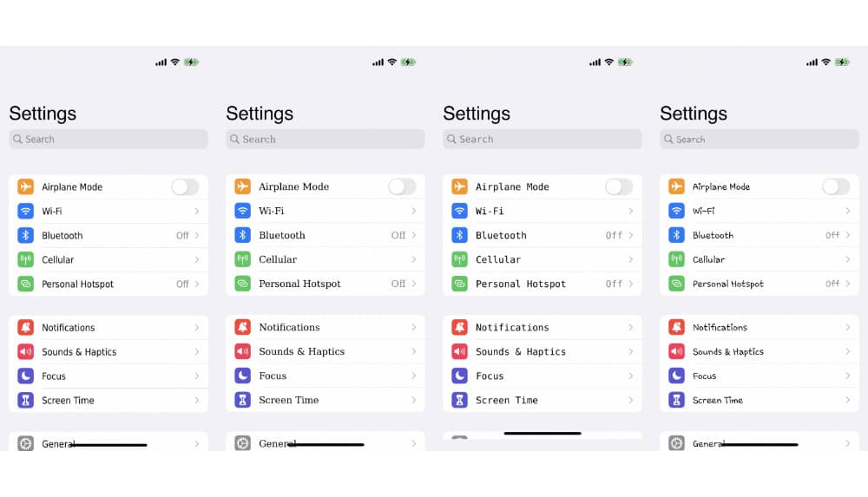Image resolution: width=868 pixels, height=497 pixels.
Task: Tap the Airplane Mode icon in the serif-font screen
Action: pyautogui.click(x=242, y=186)
